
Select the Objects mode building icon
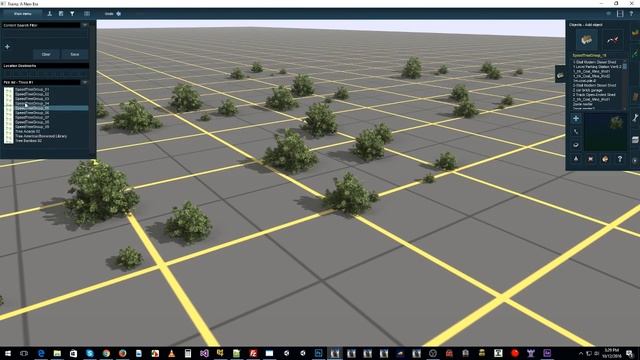(587, 40)
